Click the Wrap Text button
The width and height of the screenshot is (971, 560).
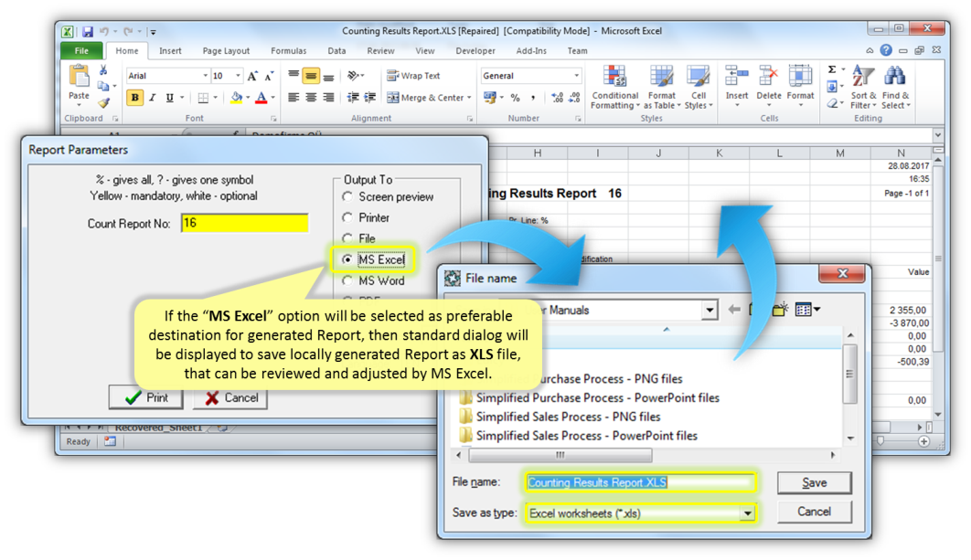point(413,76)
